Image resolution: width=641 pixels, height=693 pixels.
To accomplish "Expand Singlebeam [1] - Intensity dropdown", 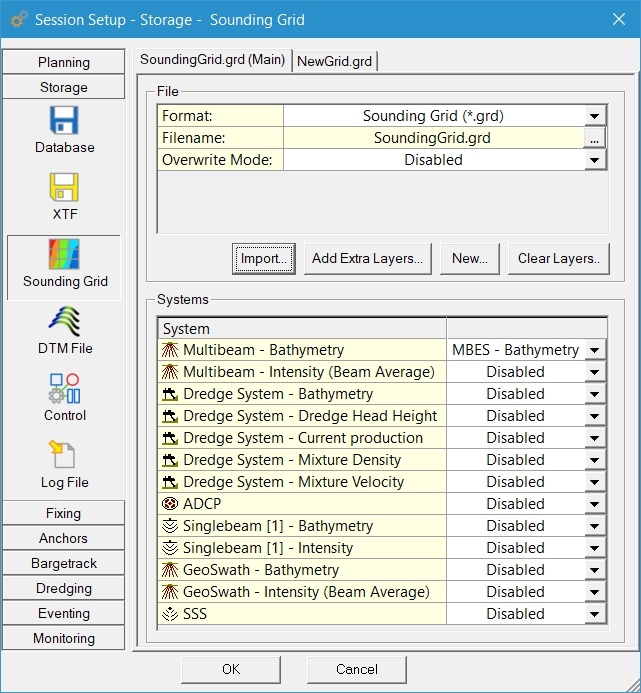I will pos(595,548).
